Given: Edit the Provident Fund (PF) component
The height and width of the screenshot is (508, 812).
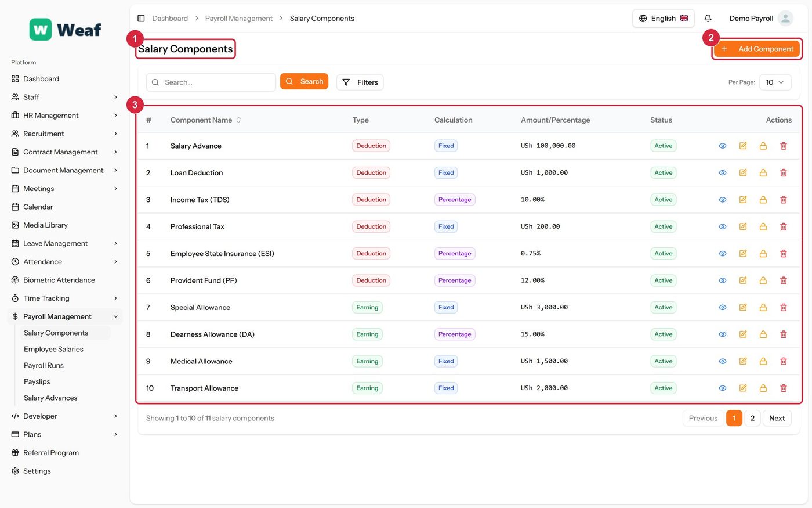Looking at the screenshot, I should point(743,280).
